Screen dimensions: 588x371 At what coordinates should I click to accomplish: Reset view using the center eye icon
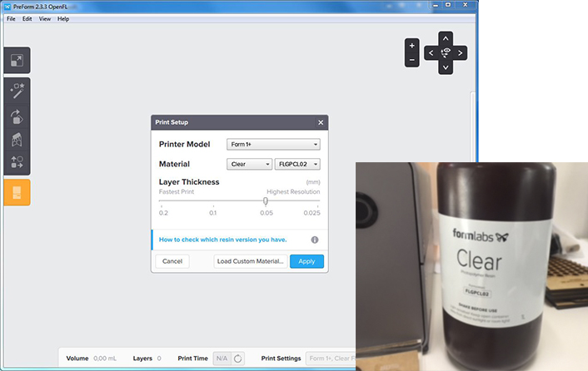pos(446,52)
